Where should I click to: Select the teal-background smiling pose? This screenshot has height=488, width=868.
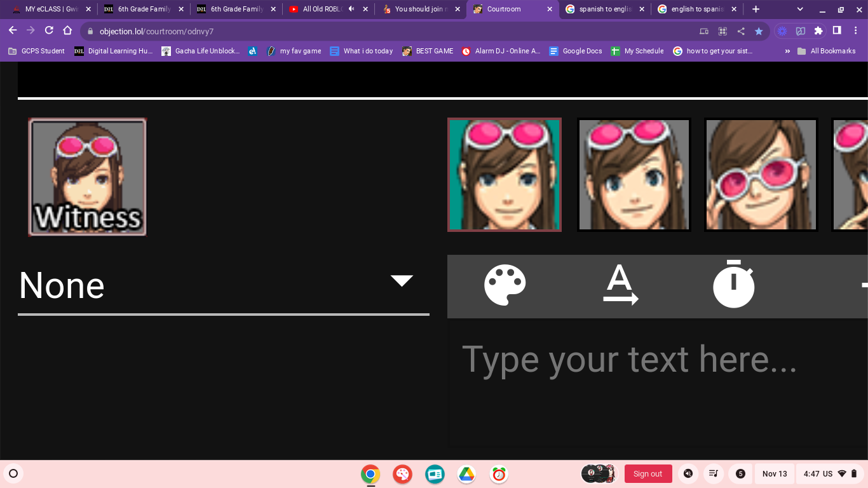pyautogui.click(x=505, y=175)
